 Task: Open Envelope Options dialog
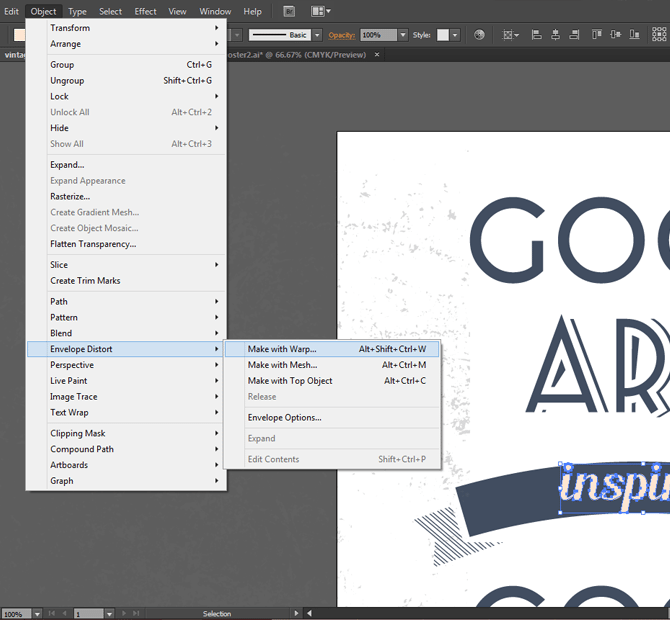[285, 418]
